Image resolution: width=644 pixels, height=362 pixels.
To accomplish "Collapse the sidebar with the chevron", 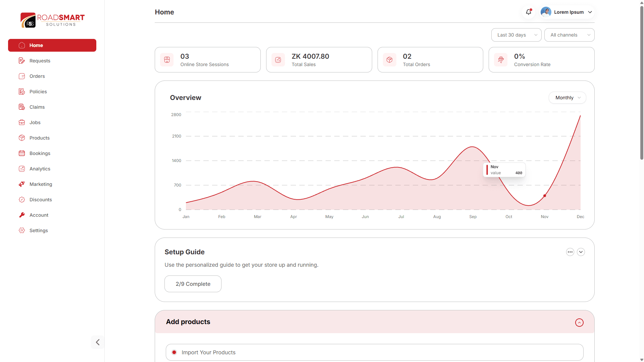I will point(97,342).
